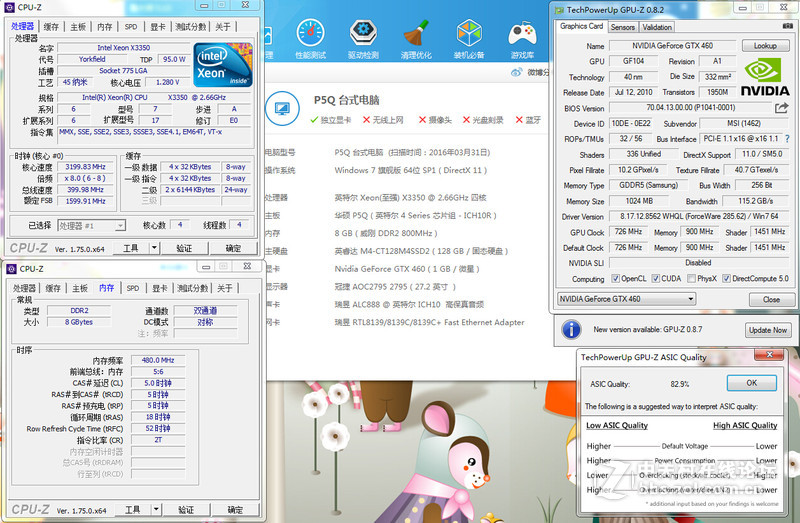Click the 8 GBytes memory size value
Image resolution: width=800 pixels, height=523 pixels.
click(x=79, y=322)
